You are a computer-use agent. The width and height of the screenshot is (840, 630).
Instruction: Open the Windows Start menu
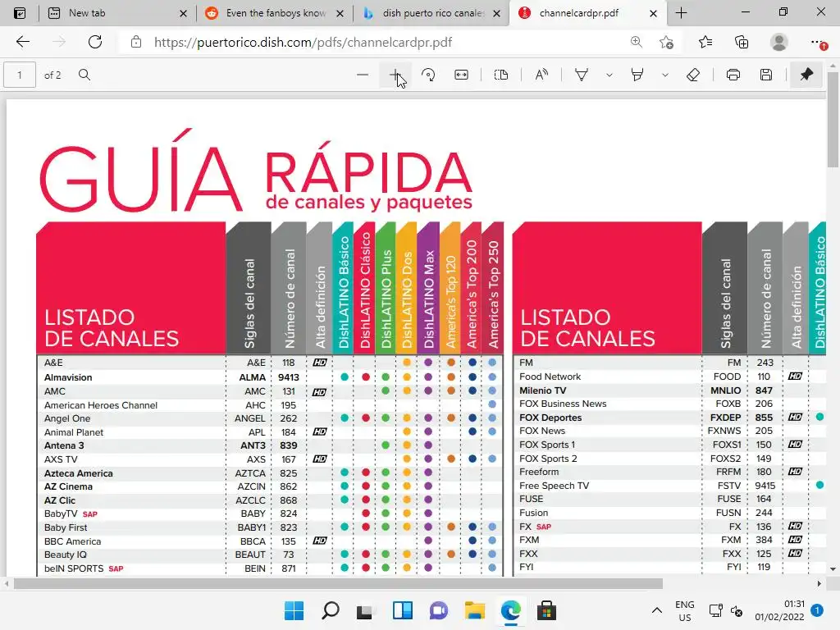(x=294, y=610)
